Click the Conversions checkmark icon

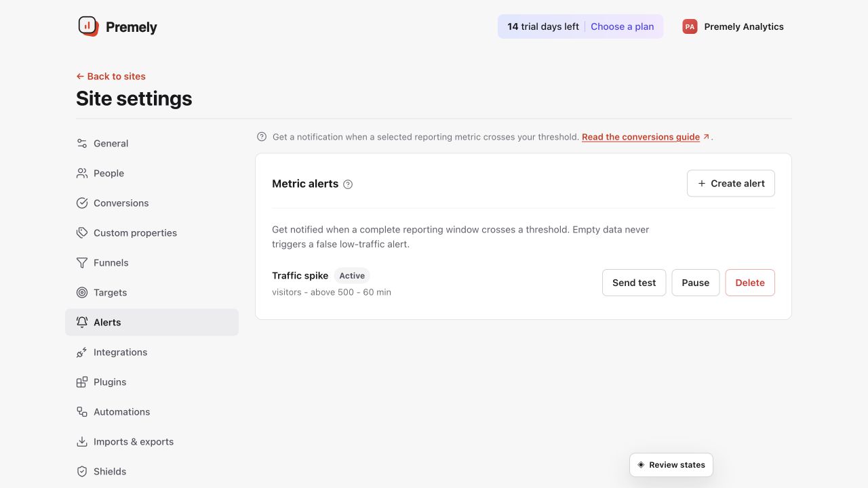82,203
